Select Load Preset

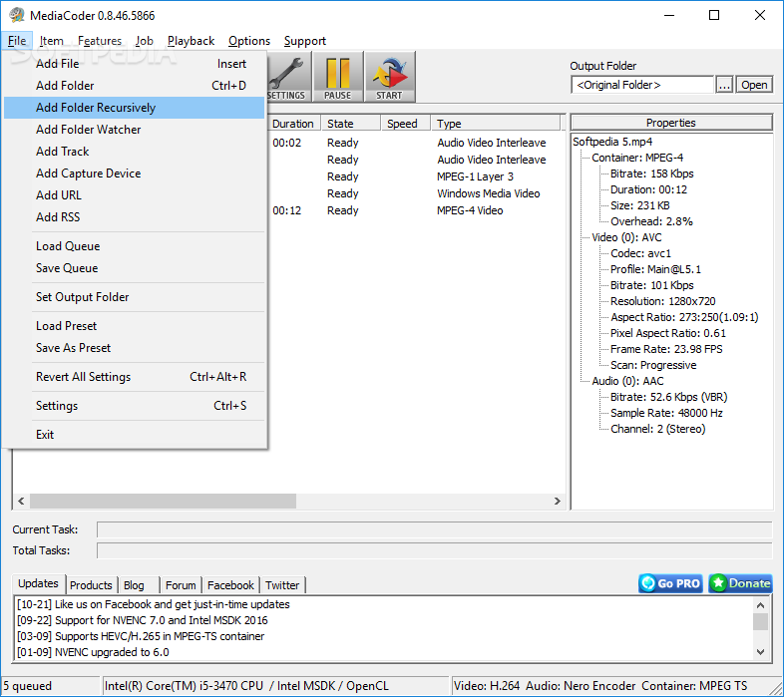[134, 326]
